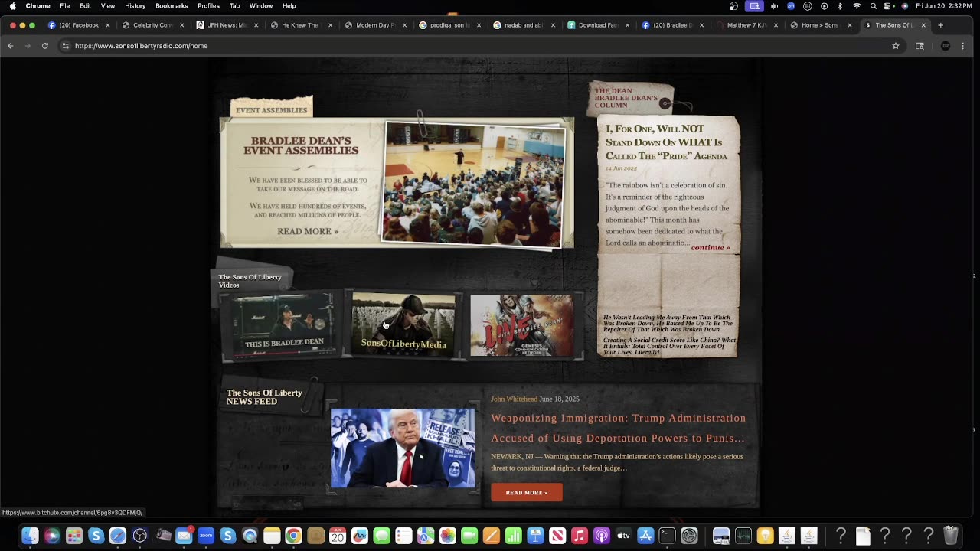Click READ MORE under Event Assemblies
The height and width of the screenshot is (551, 980).
pyautogui.click(x=308, y=231)
